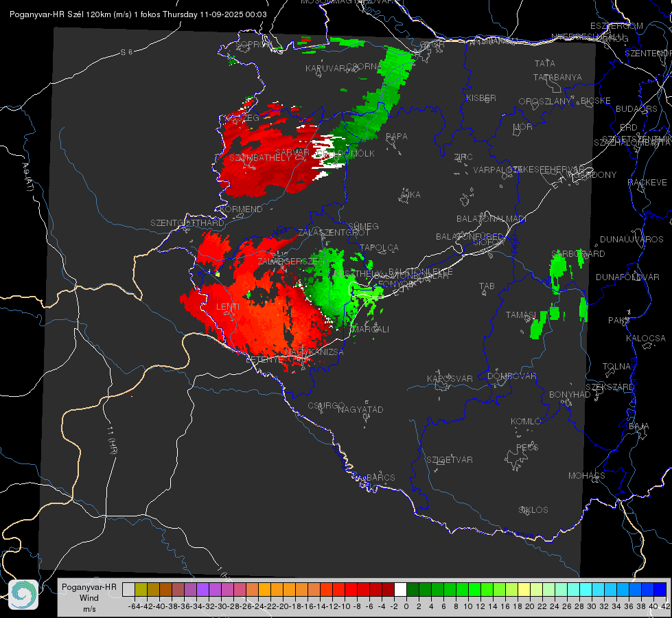Click the SZENTGOTTHARD city label
The height and width of the screenshot is (618, 672).
point(187,223)
